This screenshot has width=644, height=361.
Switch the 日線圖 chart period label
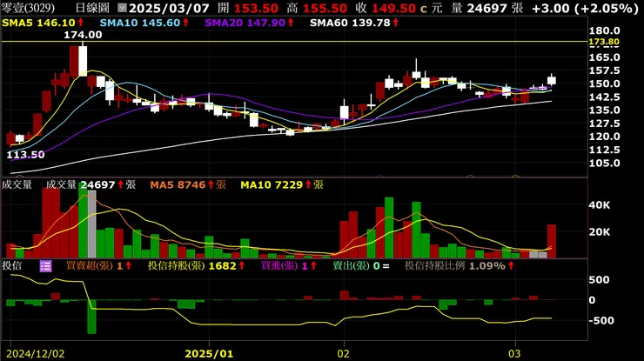click(x=92, y=8)
